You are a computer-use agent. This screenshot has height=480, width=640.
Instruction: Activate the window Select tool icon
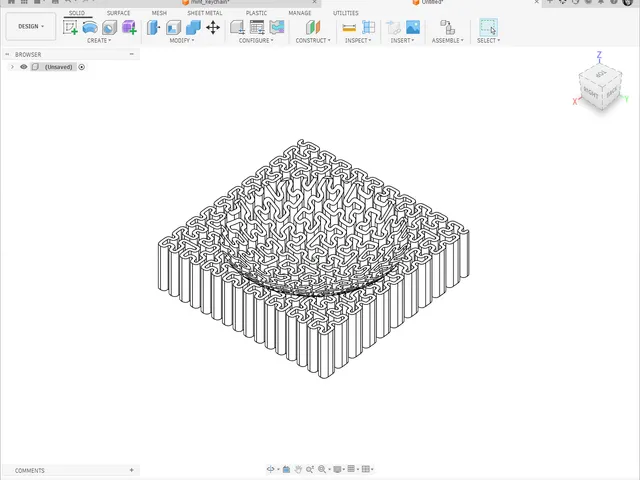488,28
